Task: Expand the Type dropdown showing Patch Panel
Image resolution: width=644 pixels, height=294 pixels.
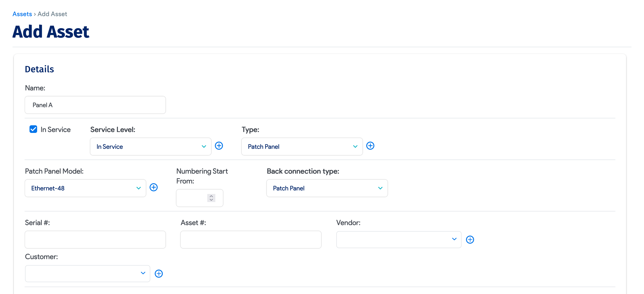Action: coord(302,146)
